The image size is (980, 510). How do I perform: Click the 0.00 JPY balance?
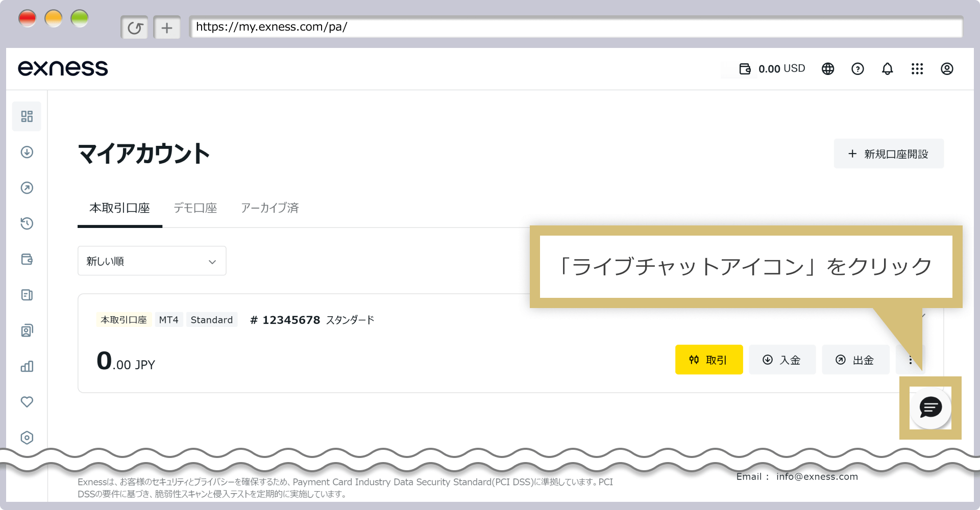click(126, 361)
